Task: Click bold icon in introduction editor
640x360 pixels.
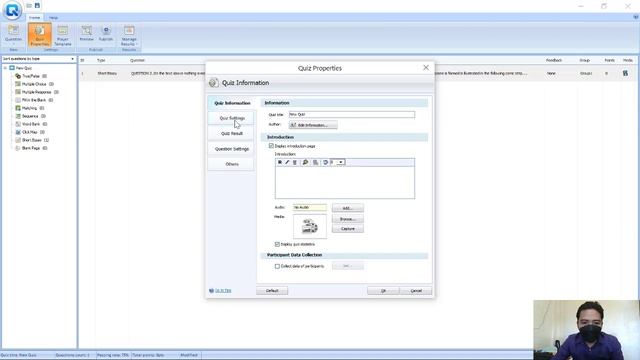Action: coord(280,162)
